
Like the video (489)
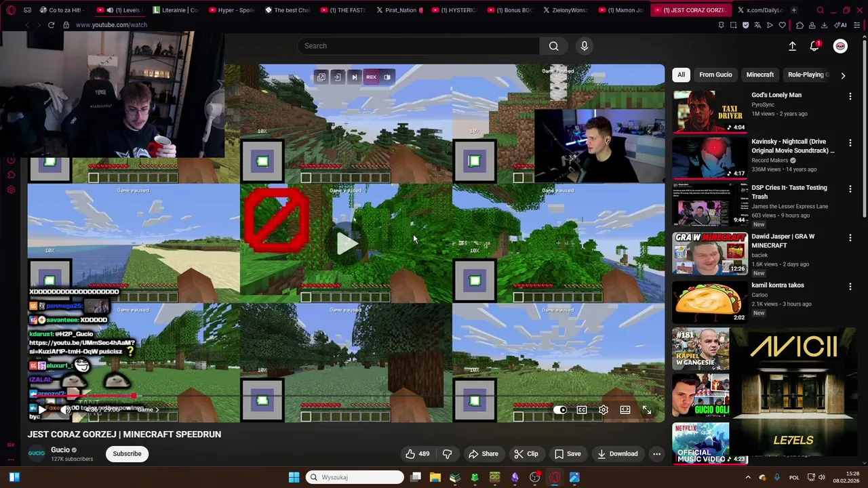coord(418,454)
